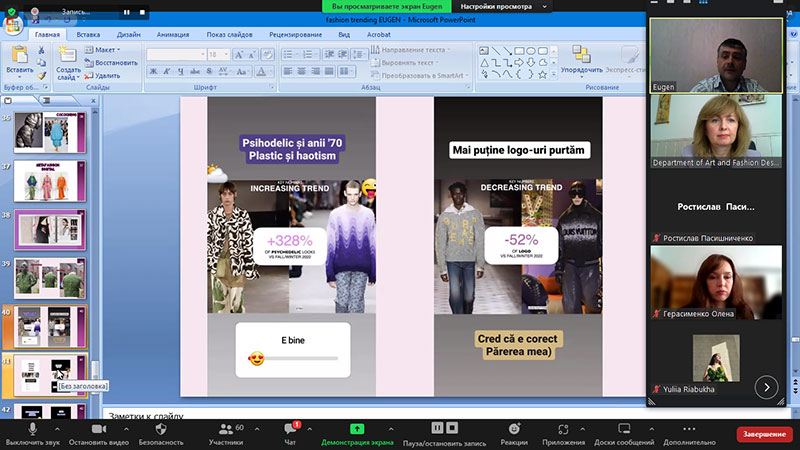800x450 pixels.
Task: Click the red Завершение end button
Action: click(764, 434)
